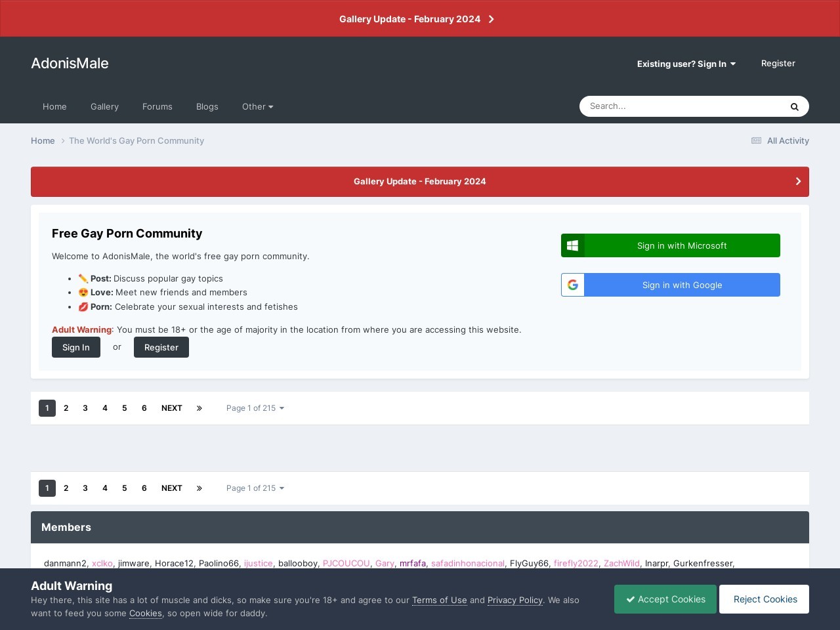Click member name ZachWild
This screenshot has width=840, height=630.
(x=621, y=563)
